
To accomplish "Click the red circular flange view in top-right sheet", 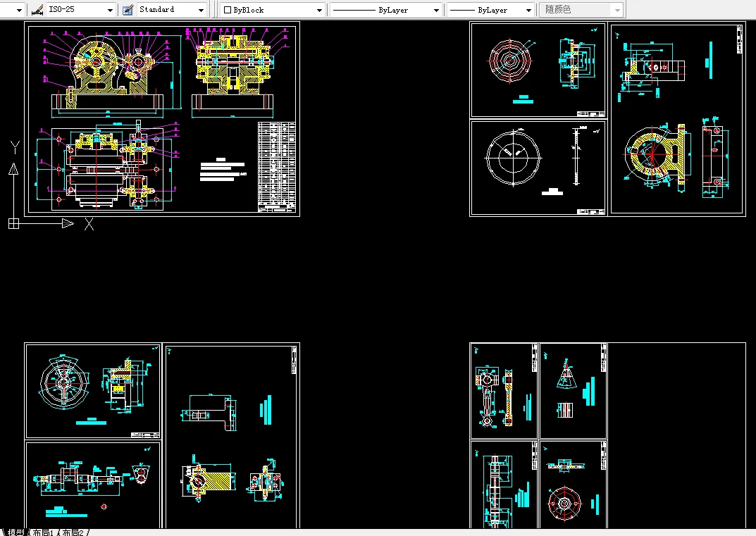I will click(x=509, y=61).
